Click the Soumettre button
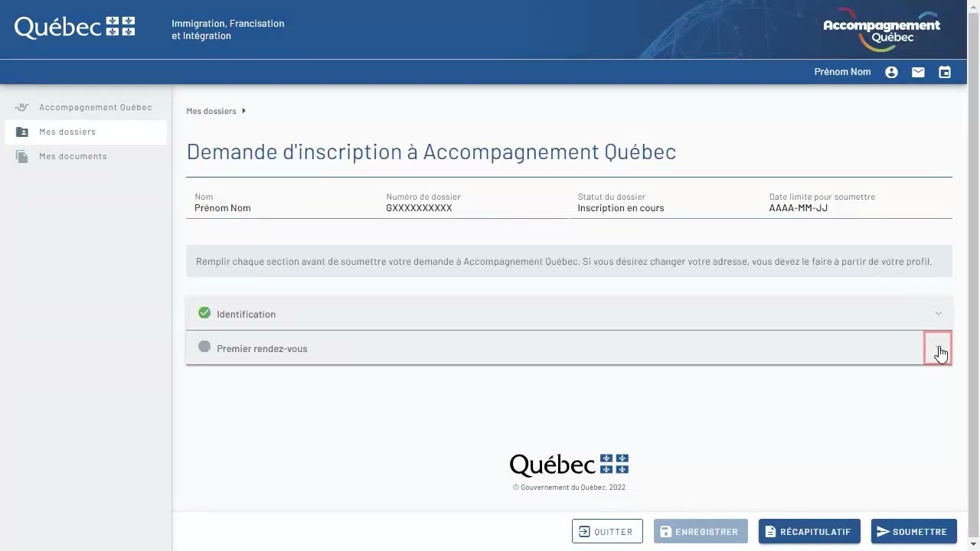The image size is (980, 551). pyautogui.click(x=913, y=531)
